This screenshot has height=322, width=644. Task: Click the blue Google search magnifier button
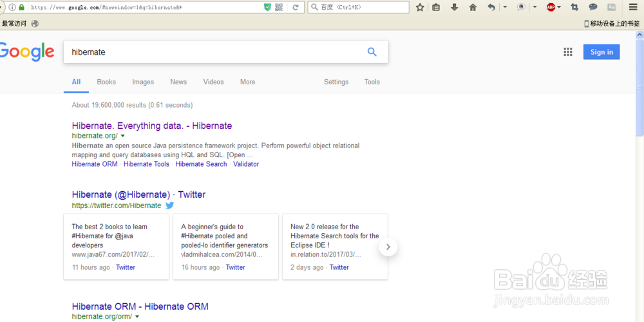pyautogui.click(x=372, y=52)
